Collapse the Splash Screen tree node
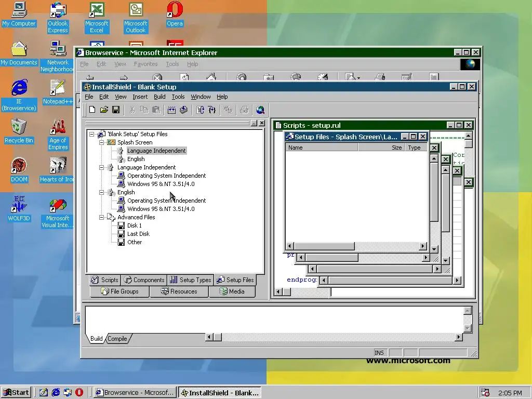This screenshot has height=399, width=532. pos(101,142)
